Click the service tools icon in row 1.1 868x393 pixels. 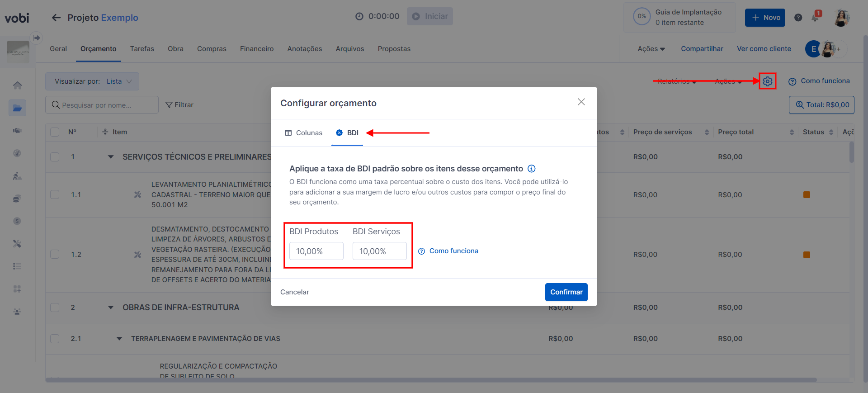[x=138, y=195]
